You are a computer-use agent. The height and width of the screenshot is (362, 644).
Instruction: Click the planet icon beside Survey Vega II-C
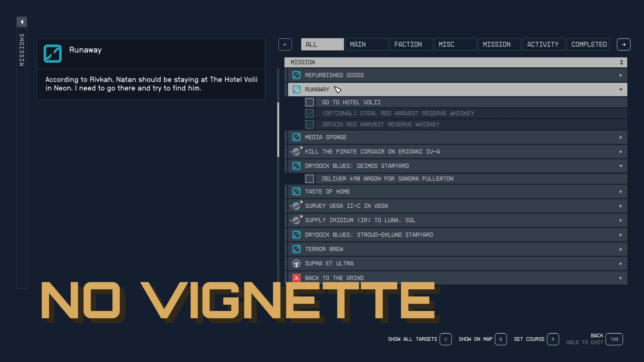pyautogui.click(x=296, y=206)
